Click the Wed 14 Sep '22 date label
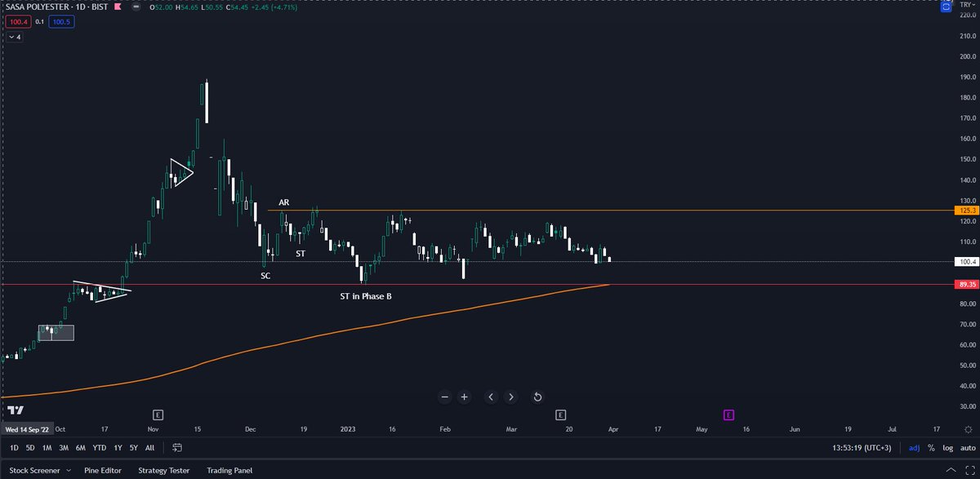This screenshot has width=980, height=479. [x=27, y=428]
